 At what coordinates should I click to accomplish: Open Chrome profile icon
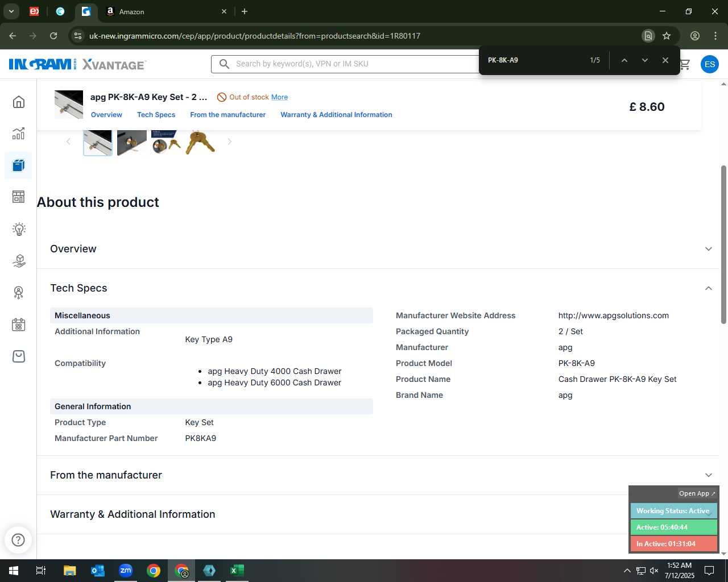coord(694,36)
